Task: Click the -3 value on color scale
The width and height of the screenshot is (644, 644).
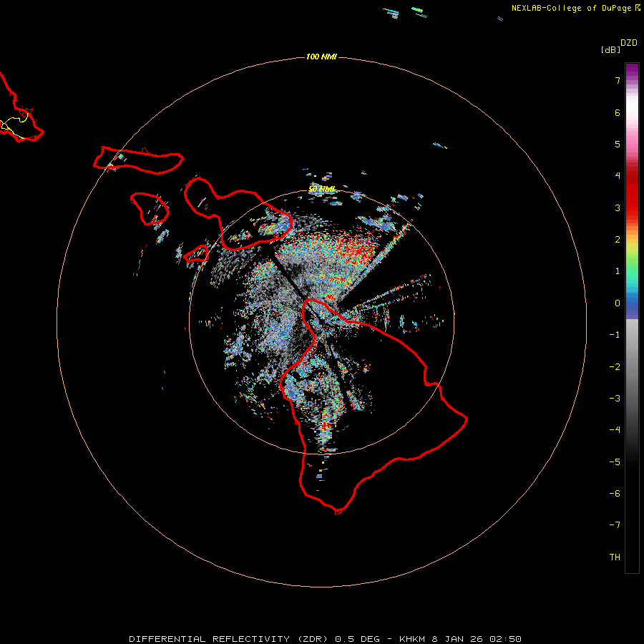Action: (615, 399)
